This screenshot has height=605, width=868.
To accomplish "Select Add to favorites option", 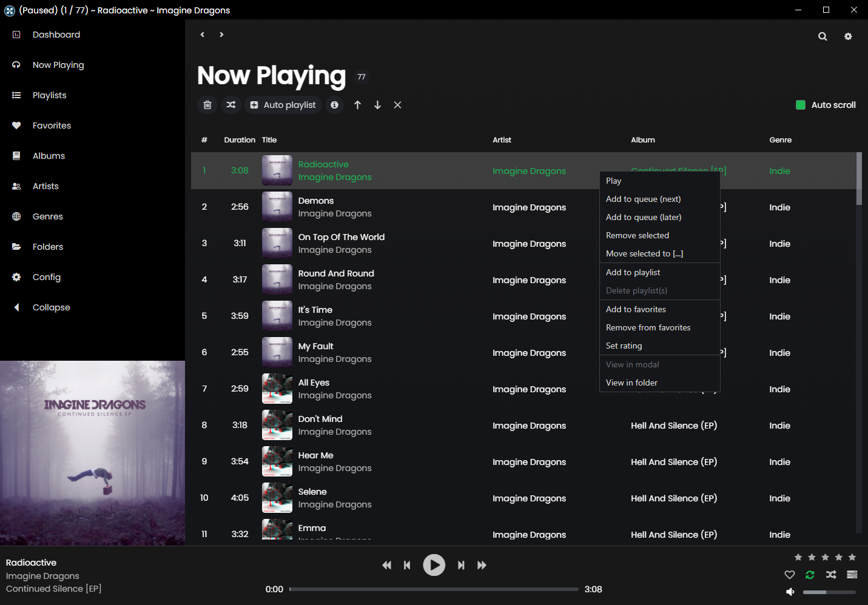I will click(660, 309).
